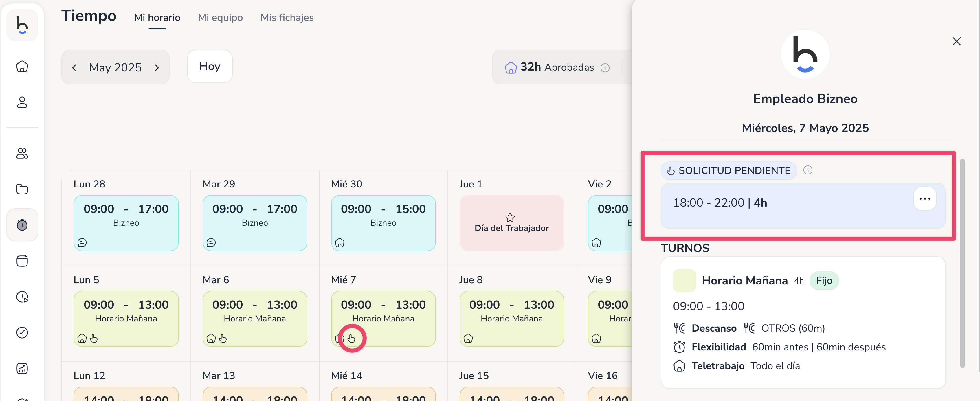The width and height of the screenshot is (980, 401).
Task: Click the Día del Trabajador holiday card
Action: click(x=512, y=223)
